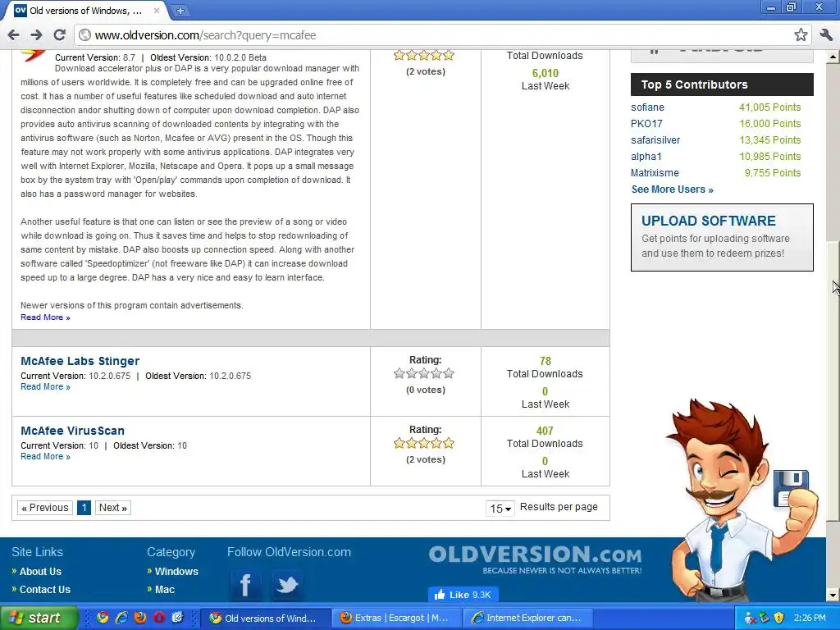Click the scrollbar down arrow
Viewport: 840px width, 630px height.
[833, 596]
